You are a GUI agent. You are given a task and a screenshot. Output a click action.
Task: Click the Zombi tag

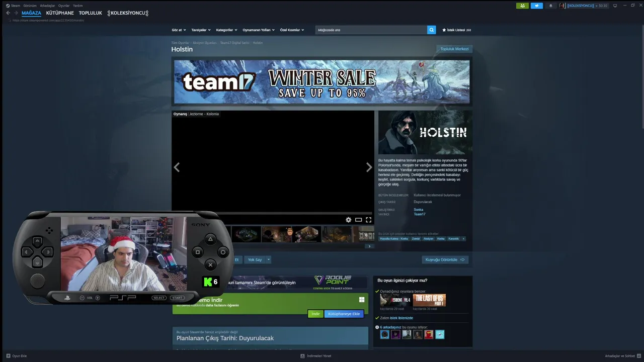[x=416, y=239]
